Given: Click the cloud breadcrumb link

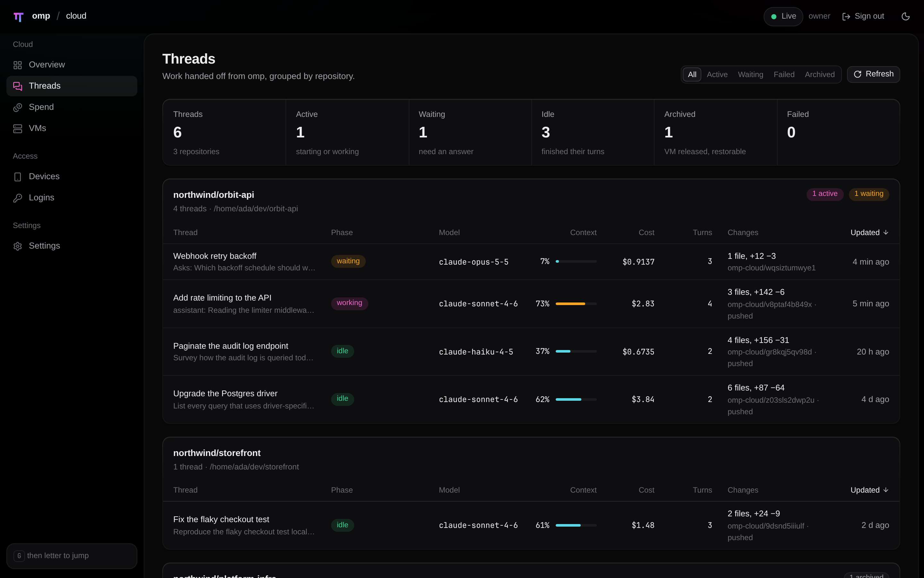Looking at the screenshot, I should click(x=76, y=16).
